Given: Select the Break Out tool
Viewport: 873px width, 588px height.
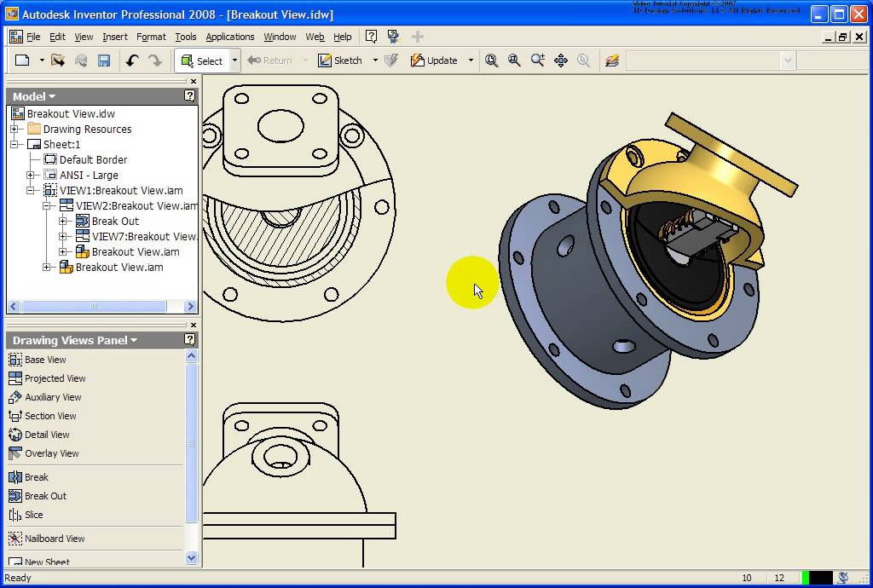Looking at the screenshot, I should click(38, 496).
